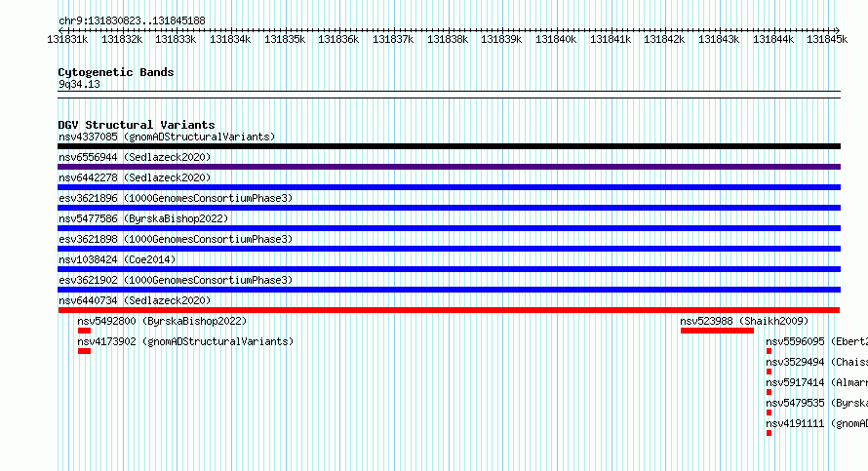Select the 131843k ruler position

(x=719, y=39)
